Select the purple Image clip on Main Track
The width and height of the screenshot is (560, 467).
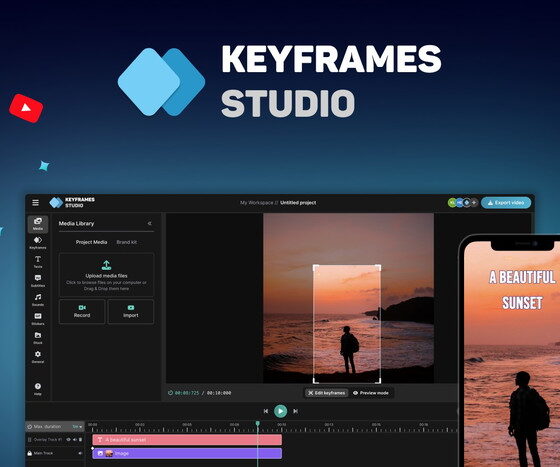tap(187, 453)
